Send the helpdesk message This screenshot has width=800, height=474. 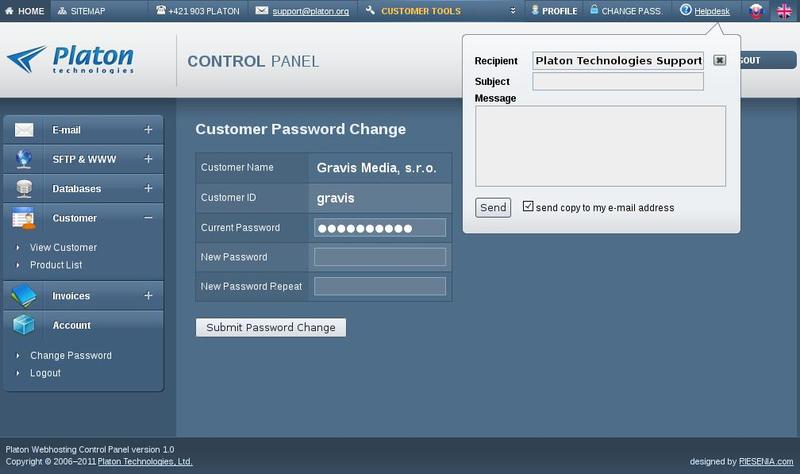tap(493, 208)
